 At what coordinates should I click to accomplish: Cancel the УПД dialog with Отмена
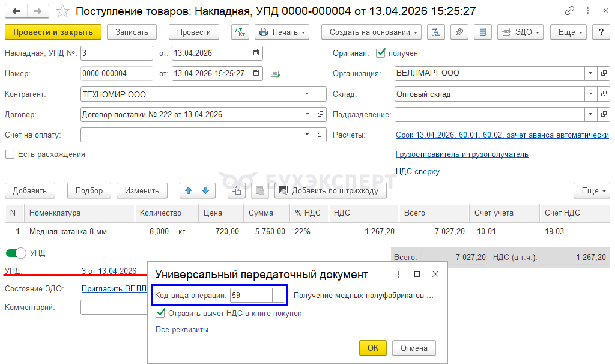[x=414, y=348]
